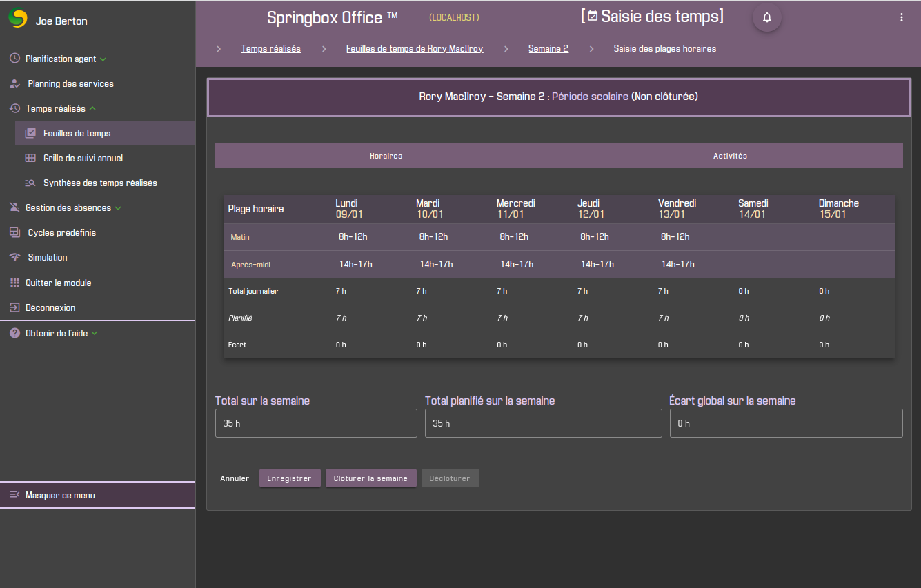This screenshot has width=921, height=588.
Task: Click the history icon beside Temps réalisés
Action: pyautogui.click(x=14, y=108)
